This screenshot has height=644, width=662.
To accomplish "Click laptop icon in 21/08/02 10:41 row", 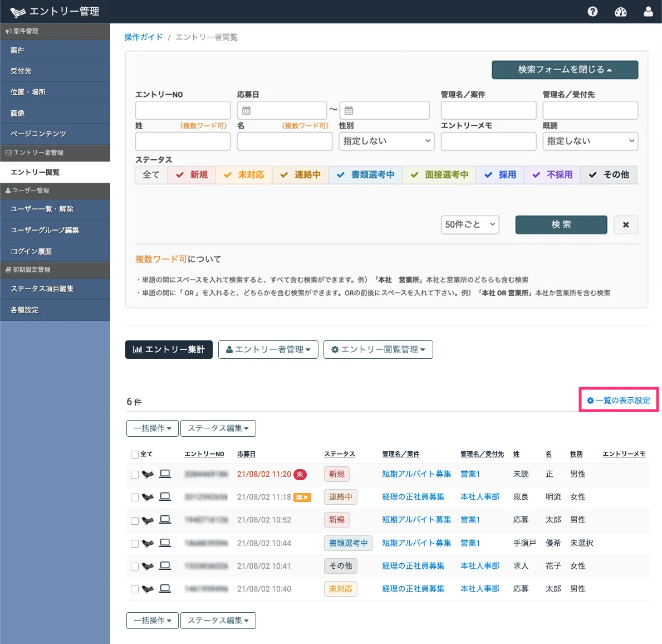I will click(165, 565).
